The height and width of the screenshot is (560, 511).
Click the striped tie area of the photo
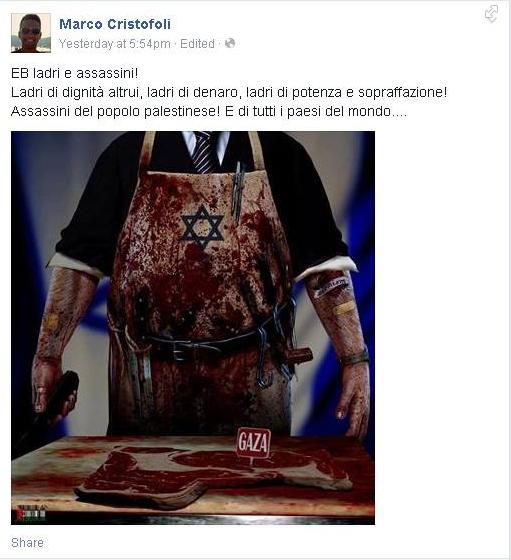(204, 151)
